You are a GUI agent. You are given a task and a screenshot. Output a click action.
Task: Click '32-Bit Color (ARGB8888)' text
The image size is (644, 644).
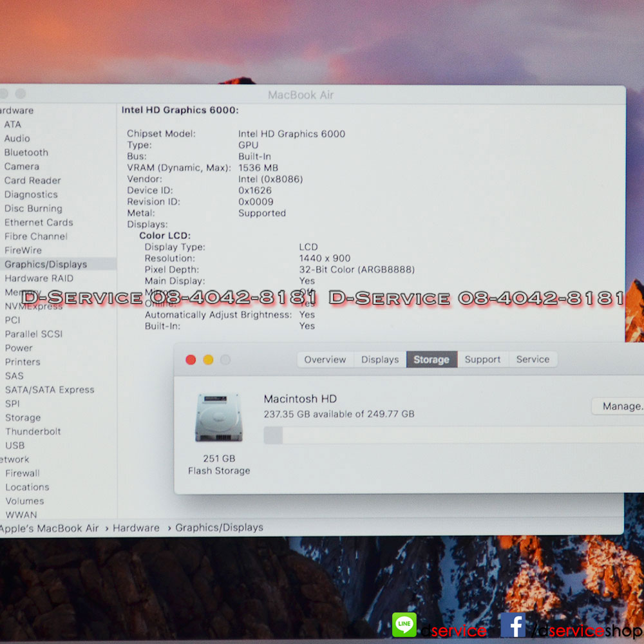pyautogui.click(x=357, y=269)
